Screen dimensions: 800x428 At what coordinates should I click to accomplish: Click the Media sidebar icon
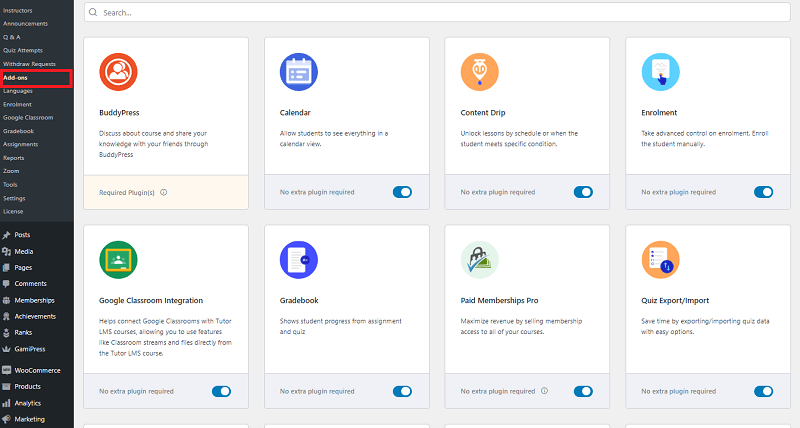(x=6, y=251)
